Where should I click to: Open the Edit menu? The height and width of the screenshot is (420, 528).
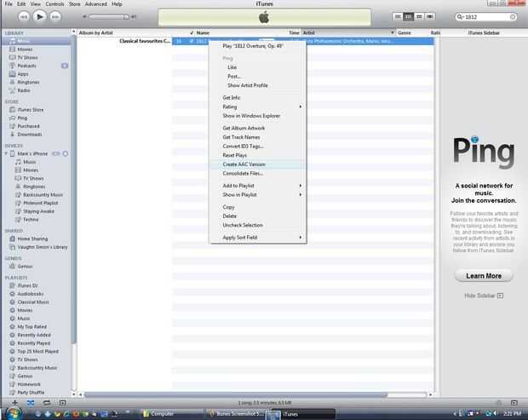[21, 4]
